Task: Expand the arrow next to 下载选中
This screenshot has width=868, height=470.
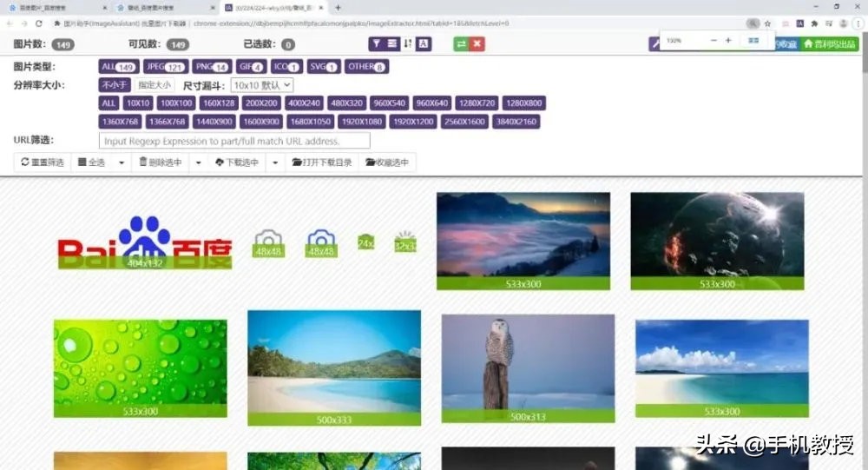Action: 276,162
